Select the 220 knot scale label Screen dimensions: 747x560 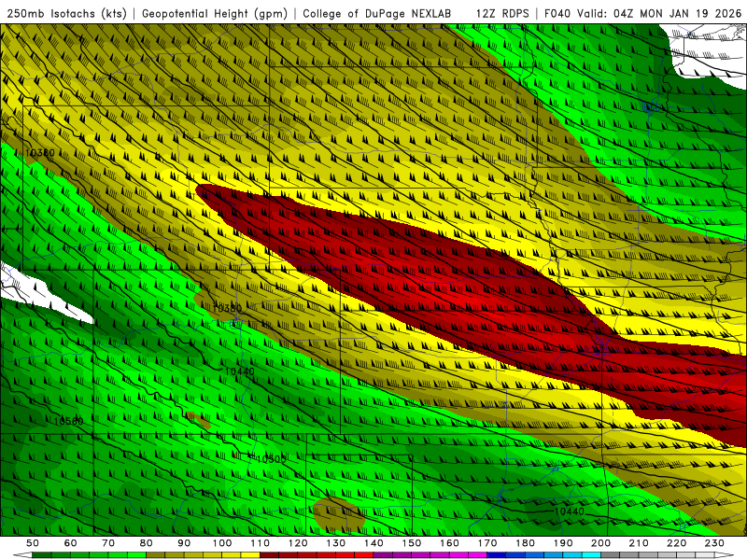pyautogui.click(x=676, y=543)
